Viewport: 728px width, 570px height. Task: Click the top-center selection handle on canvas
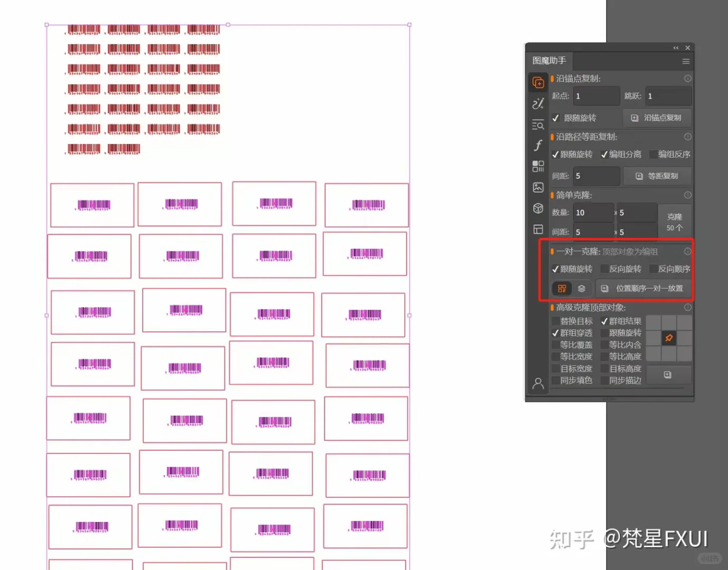coord(228,25)
